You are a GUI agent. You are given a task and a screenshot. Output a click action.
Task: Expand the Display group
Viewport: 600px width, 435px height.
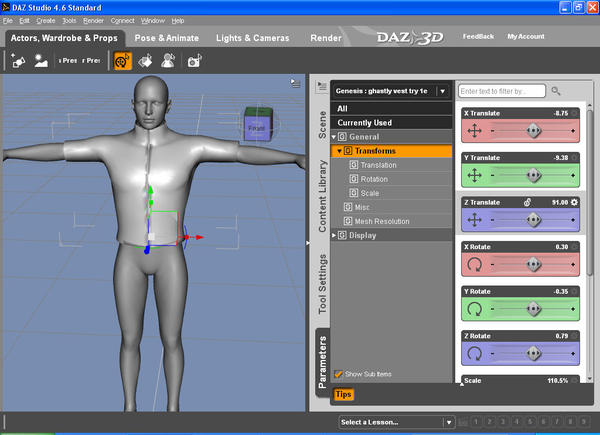[334, 235]
